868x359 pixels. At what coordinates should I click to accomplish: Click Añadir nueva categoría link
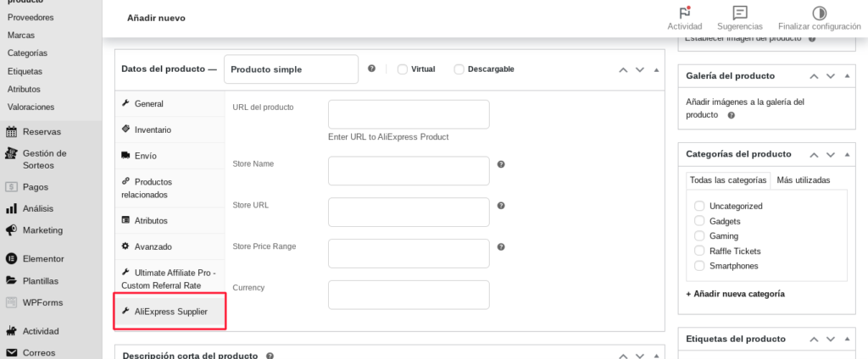(735, 294)
